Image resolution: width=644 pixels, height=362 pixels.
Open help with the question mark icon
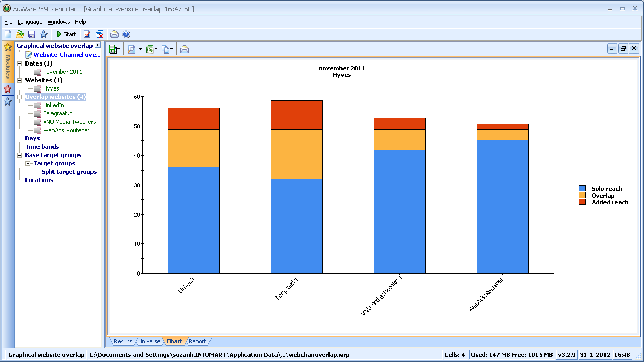pos(126,34)
